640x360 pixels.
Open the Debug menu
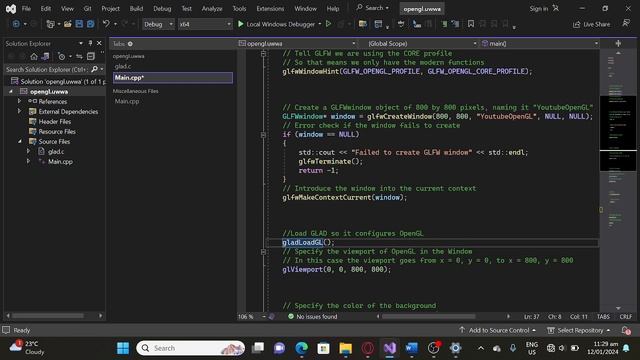point(162,9)
